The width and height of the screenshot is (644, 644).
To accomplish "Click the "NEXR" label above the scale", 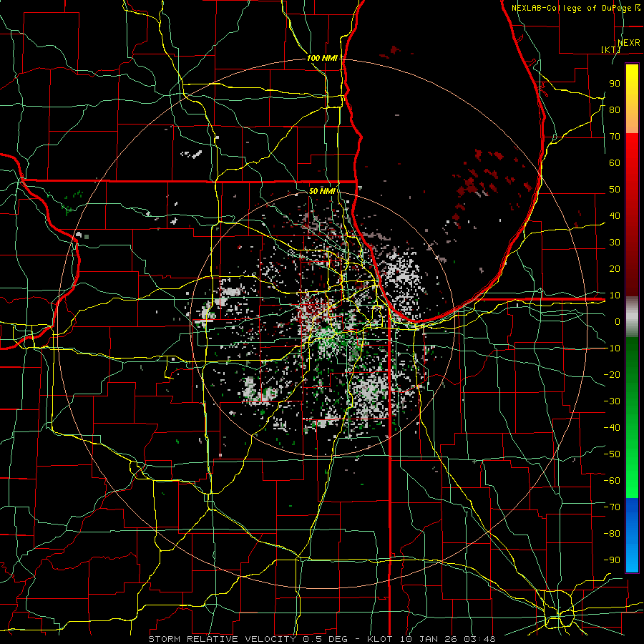I will coord(628,43).
